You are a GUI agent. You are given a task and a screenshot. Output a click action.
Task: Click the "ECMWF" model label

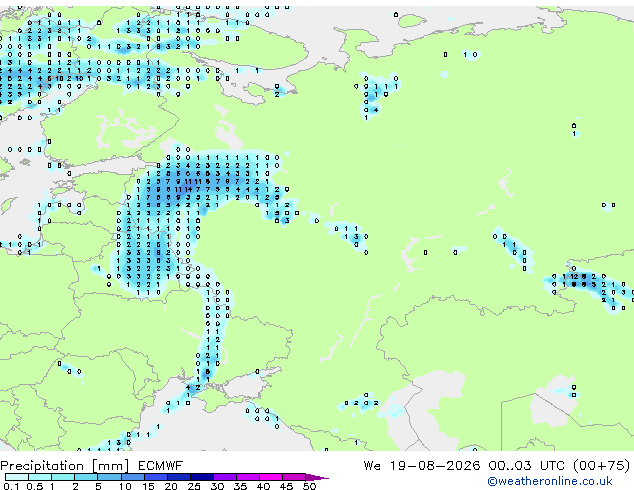[161, 466]
